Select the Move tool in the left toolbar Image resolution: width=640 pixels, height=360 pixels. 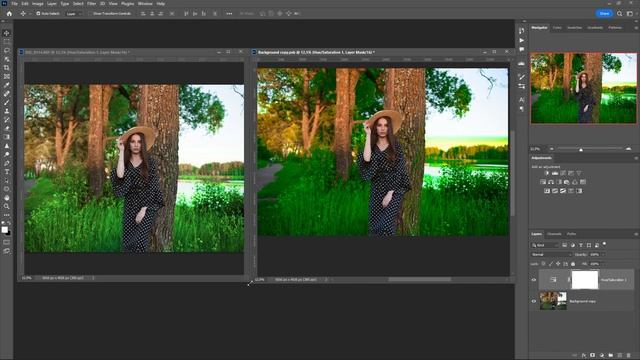(7, 33)
